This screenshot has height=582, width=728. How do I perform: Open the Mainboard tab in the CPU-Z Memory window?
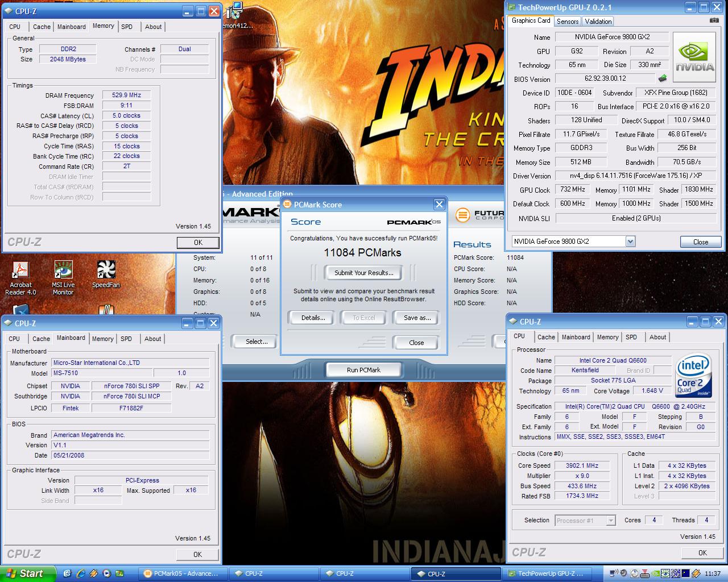[72, 27]
